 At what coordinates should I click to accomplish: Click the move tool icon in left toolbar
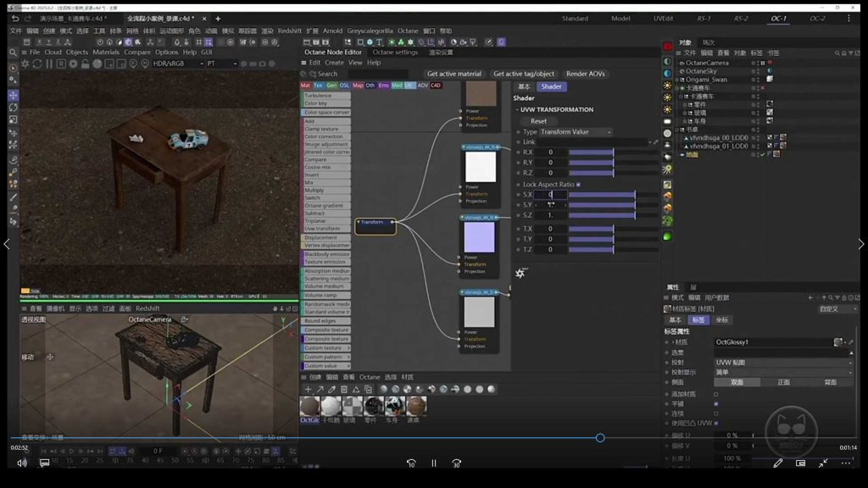tap(13, 95)
